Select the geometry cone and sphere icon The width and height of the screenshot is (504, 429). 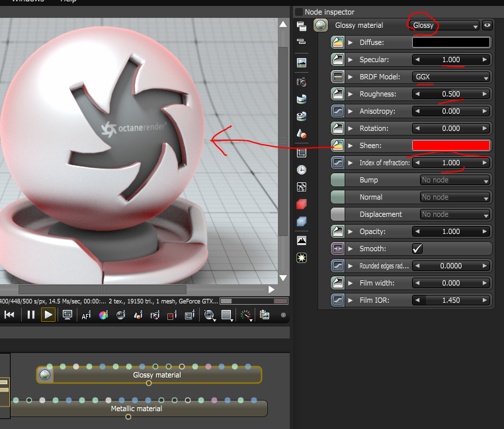click(x=302, y=134)
